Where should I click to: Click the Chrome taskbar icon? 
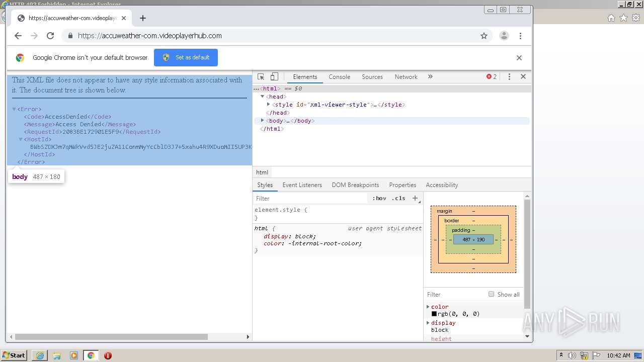click(91, 355)
